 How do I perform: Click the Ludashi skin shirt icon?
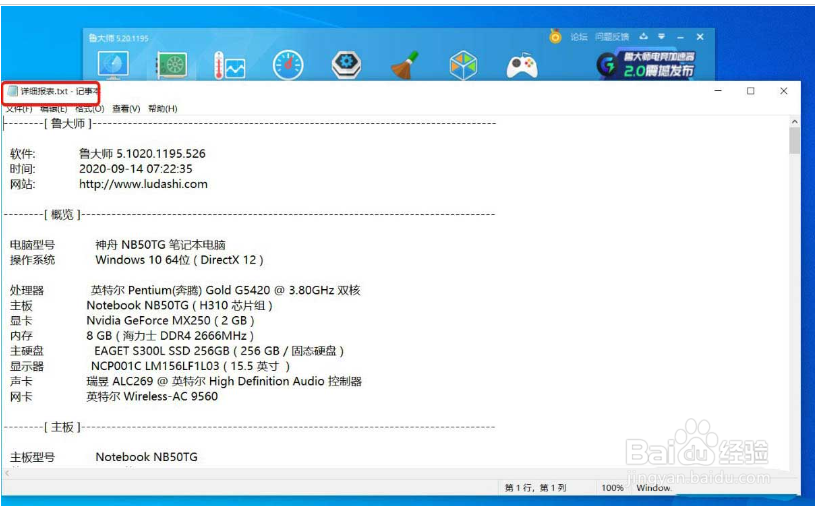pyautogui.click(x=643, y=36)
